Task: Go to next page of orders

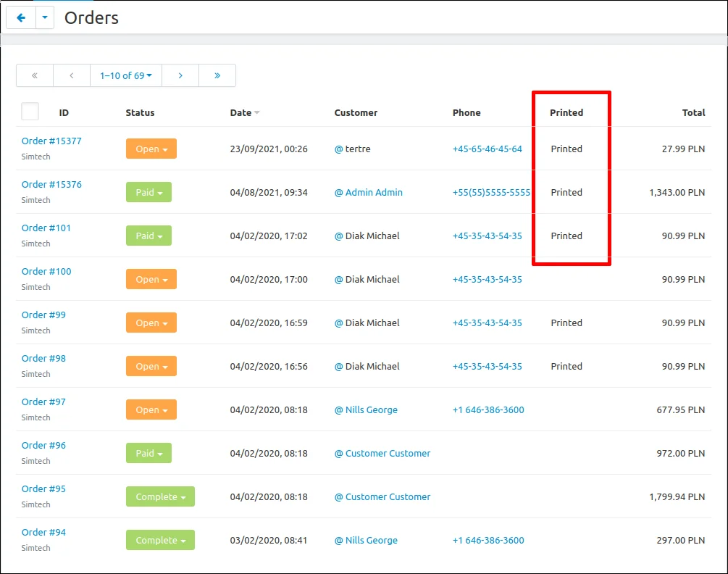Action: coord(180,75)
